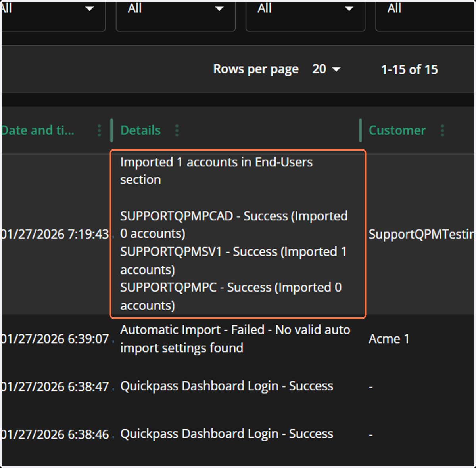Click the SUPPORTQPMPC success line
The height and width of the screenshot is (468, 476).
[x=231, y=296]
